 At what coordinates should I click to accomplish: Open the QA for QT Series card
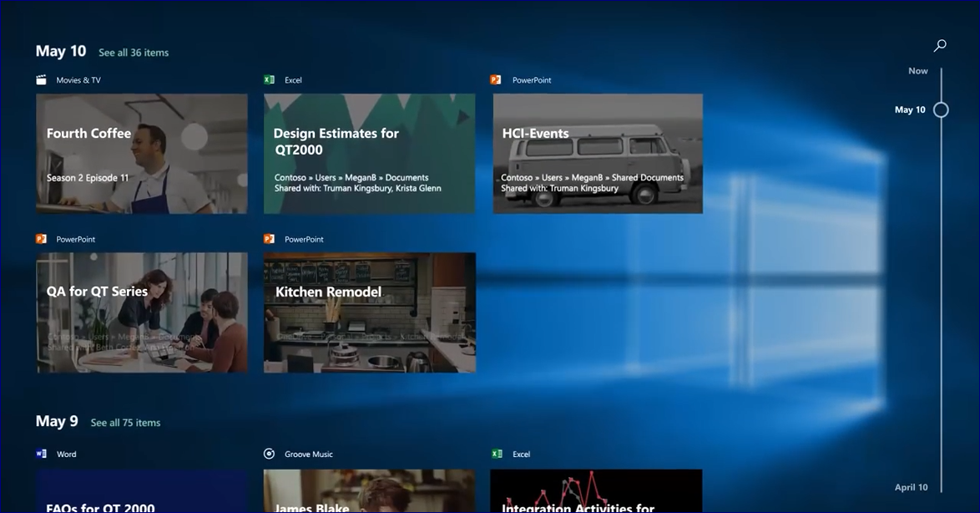pyautogui.click(x=140, y=312)
